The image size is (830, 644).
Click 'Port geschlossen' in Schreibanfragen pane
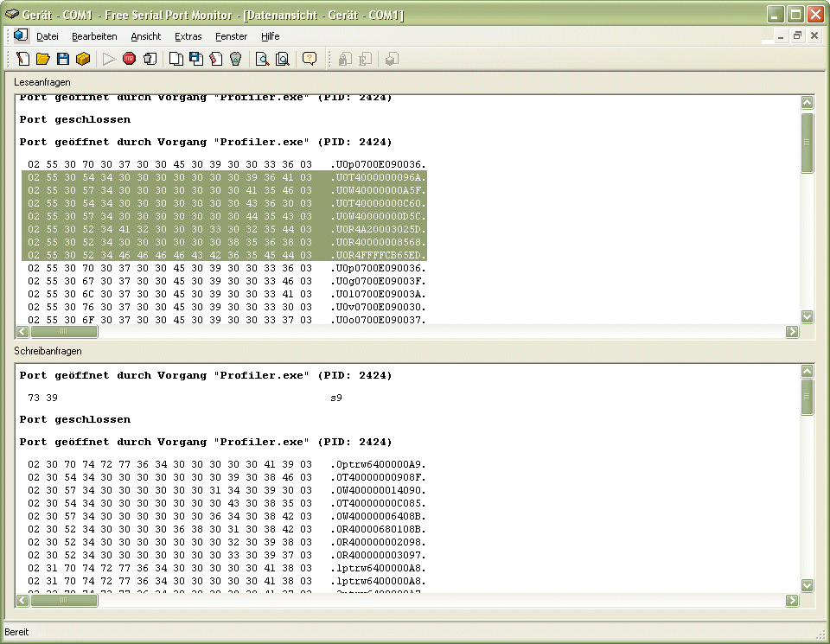[x=75, y=419]
